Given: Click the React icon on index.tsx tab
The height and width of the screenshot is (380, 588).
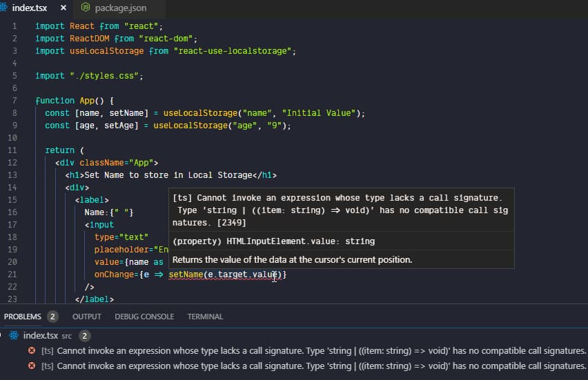Looking at the screenshot, I should pyautogui.click(x=7, y=8).
